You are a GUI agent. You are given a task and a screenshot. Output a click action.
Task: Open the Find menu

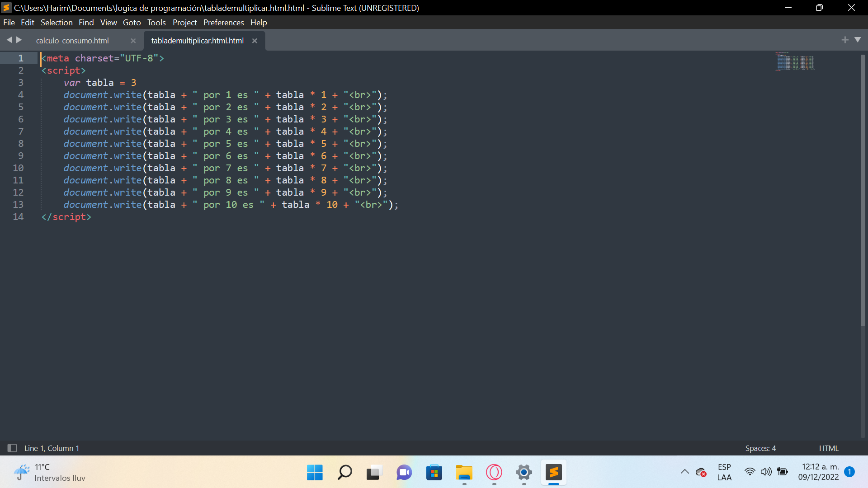(x=86, y=22)
